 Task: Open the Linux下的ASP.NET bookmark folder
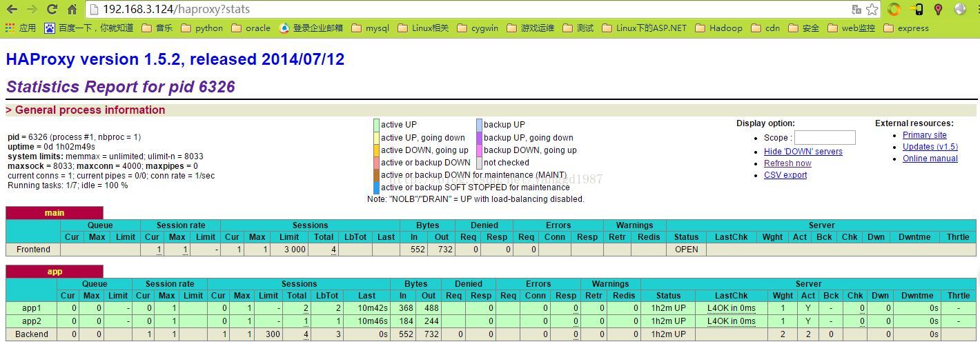(x=645, y=28)
